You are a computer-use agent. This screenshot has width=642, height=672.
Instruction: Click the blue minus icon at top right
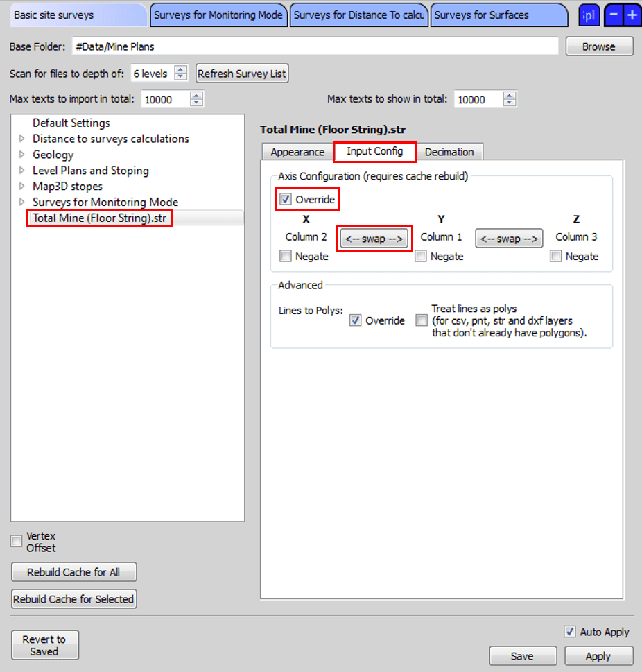[x=613, y=14]
